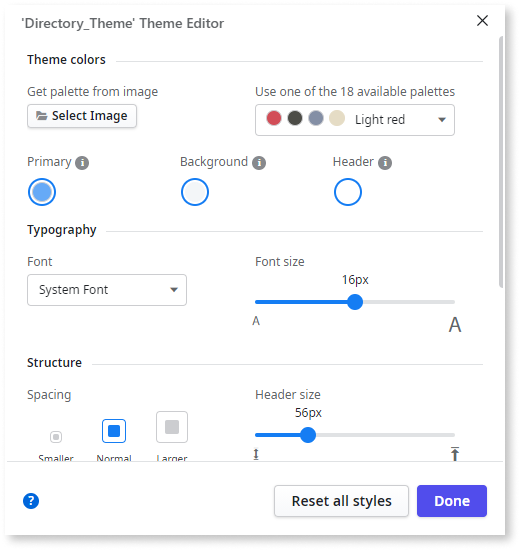The width and height of the screenshot is (520, 550).
Task: Close the Theme Editor dialog
Action: [482, 21]
